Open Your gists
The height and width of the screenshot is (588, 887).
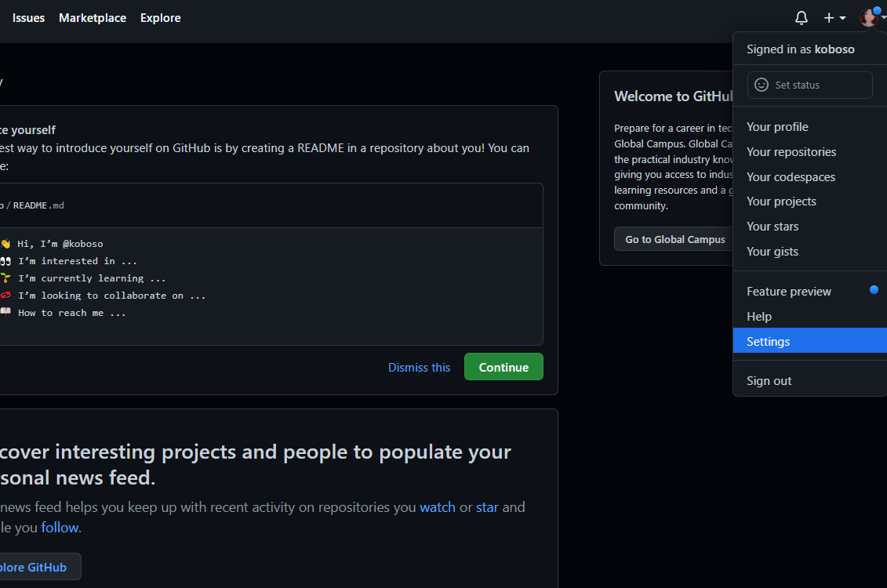tap(809, 252)
